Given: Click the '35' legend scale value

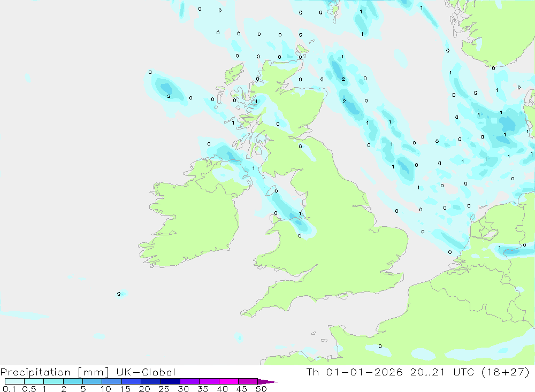Looking at the screenshot, I should pyautogui.click(x=203, y=389).
